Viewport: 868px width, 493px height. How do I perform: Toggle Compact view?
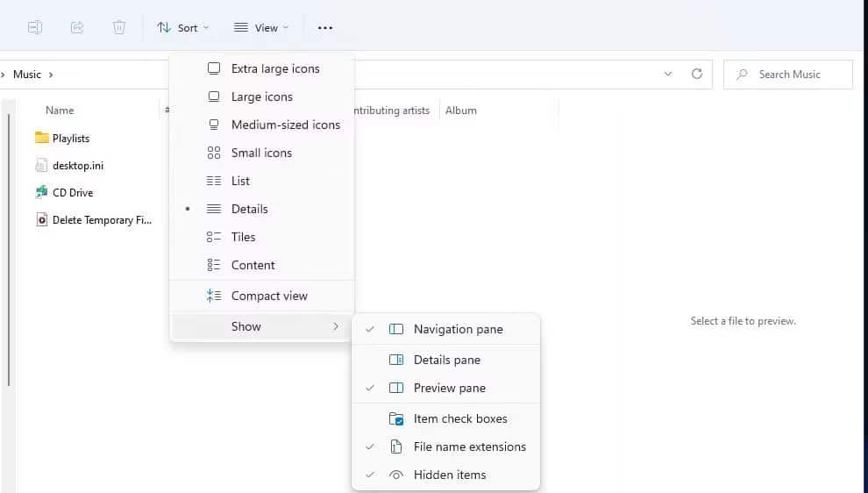coord(262,296)
